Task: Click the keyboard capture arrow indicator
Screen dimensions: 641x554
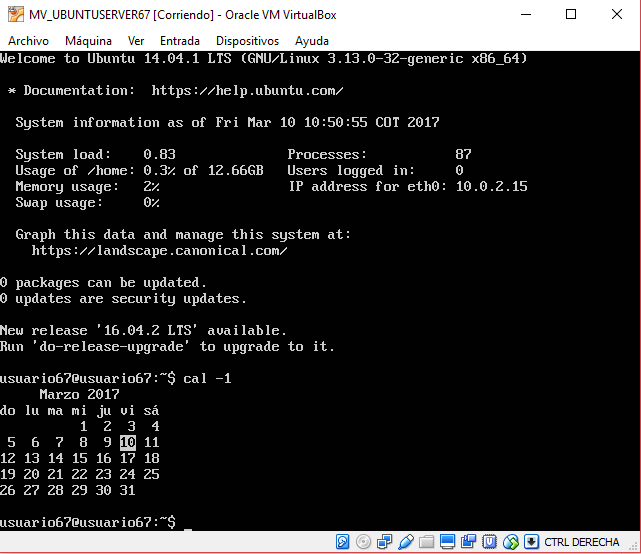Action: (531, 542)
